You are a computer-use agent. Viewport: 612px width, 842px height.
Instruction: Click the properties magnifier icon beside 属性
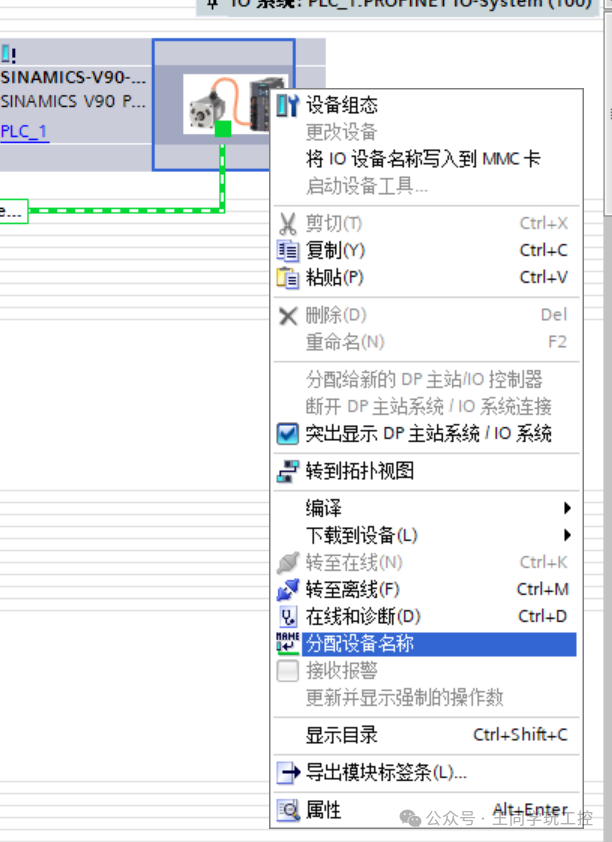[288, 810]
